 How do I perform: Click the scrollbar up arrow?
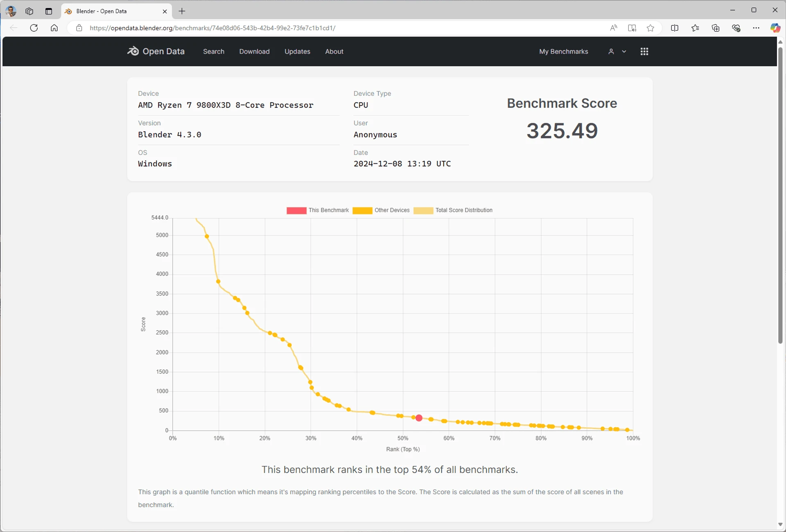[780, 42]
